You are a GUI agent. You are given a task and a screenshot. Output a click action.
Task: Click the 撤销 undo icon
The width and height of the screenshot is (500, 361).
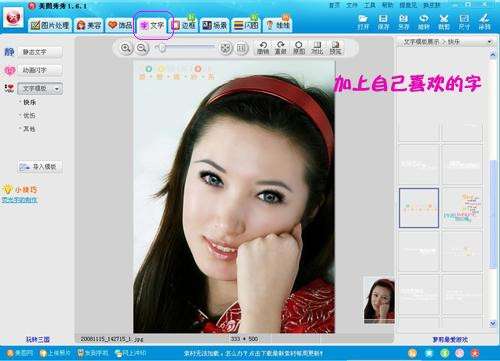coord(263,48)
